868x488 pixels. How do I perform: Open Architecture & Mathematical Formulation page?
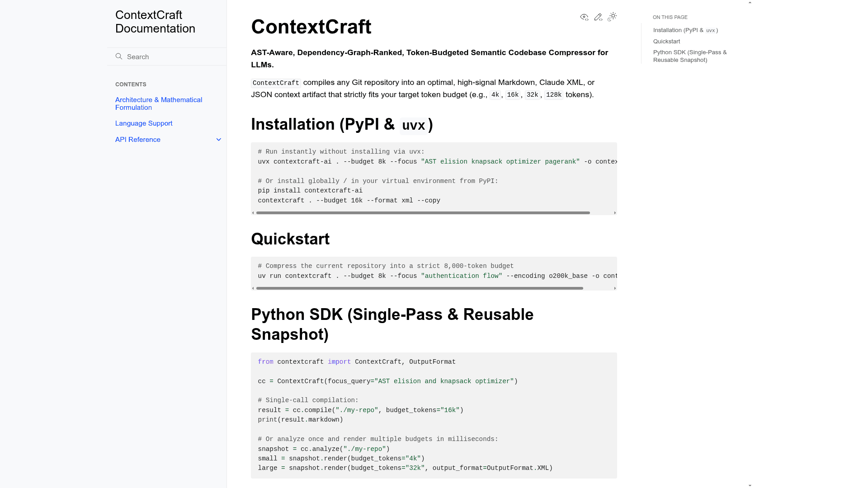(x=159, y=103)
